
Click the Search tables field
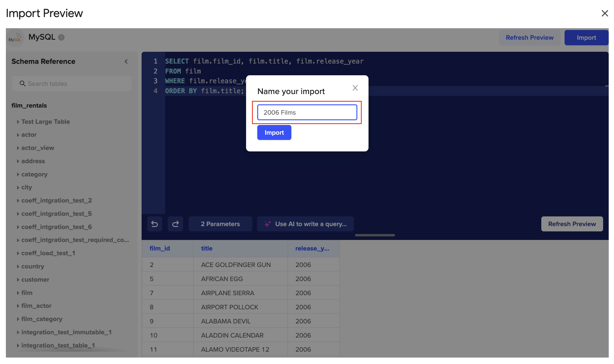(x=72, y=84)
